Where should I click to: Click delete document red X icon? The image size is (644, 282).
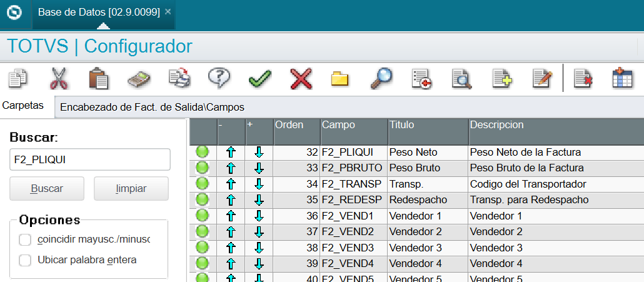click(583, 78)
